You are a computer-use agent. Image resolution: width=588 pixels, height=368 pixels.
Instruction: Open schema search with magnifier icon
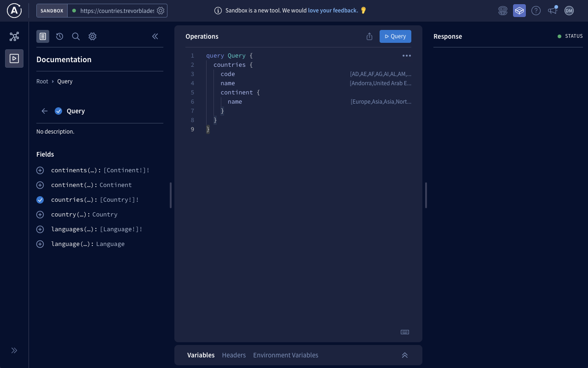coord(76,36)
